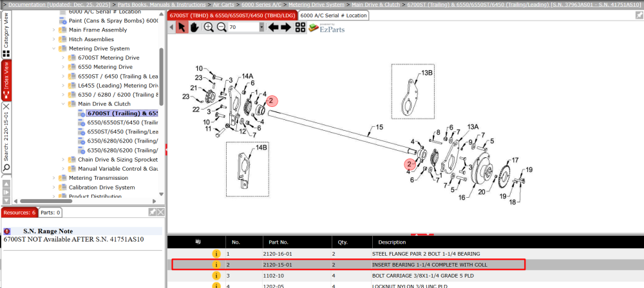Open info for INSERT BEARING row
The width and height of the screenshot is (644, 288).
216,265
